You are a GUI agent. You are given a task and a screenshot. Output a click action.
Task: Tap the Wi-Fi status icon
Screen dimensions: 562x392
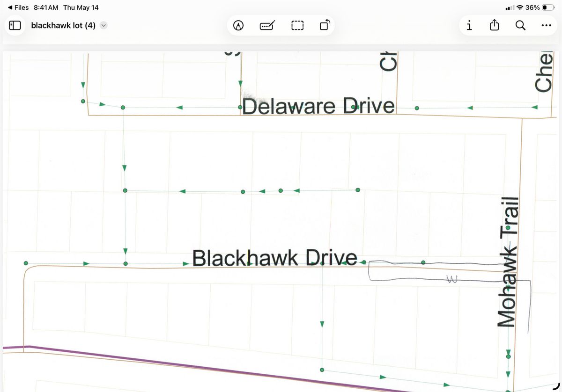coord(519,7)
